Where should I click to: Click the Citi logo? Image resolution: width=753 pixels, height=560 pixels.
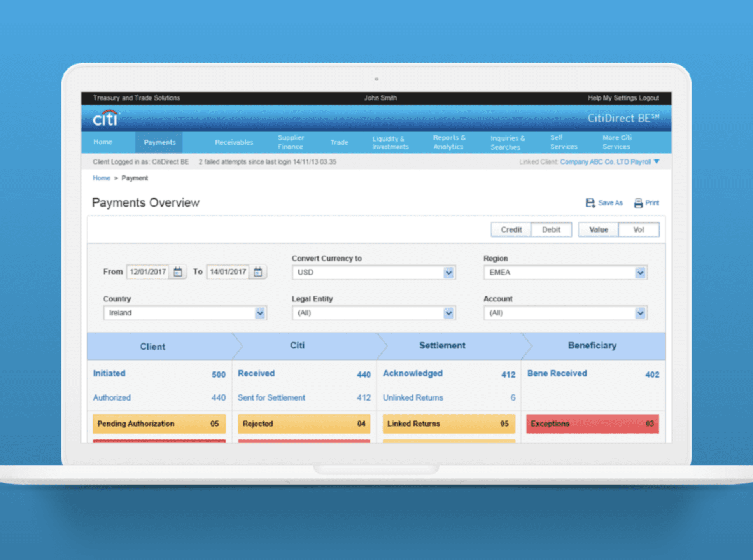pos(106,118)
